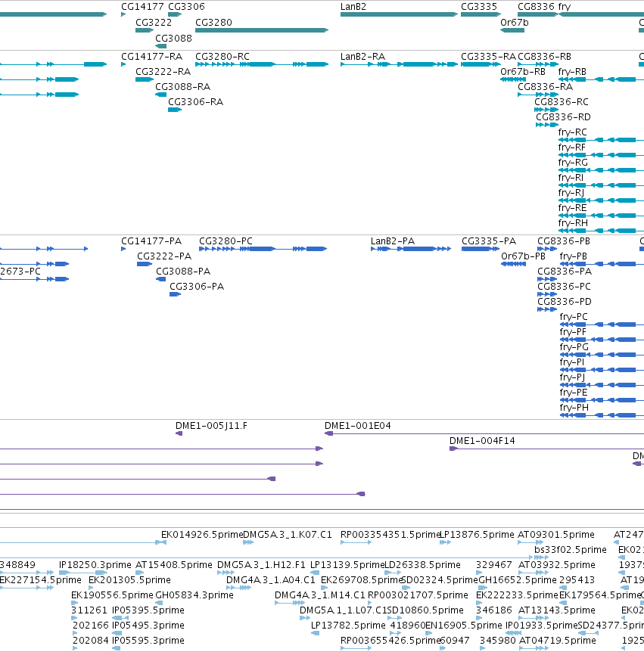Select the CG3088-RA transcript label
The height and width of the screenshot is (652, 644).
tap(182, 87)
